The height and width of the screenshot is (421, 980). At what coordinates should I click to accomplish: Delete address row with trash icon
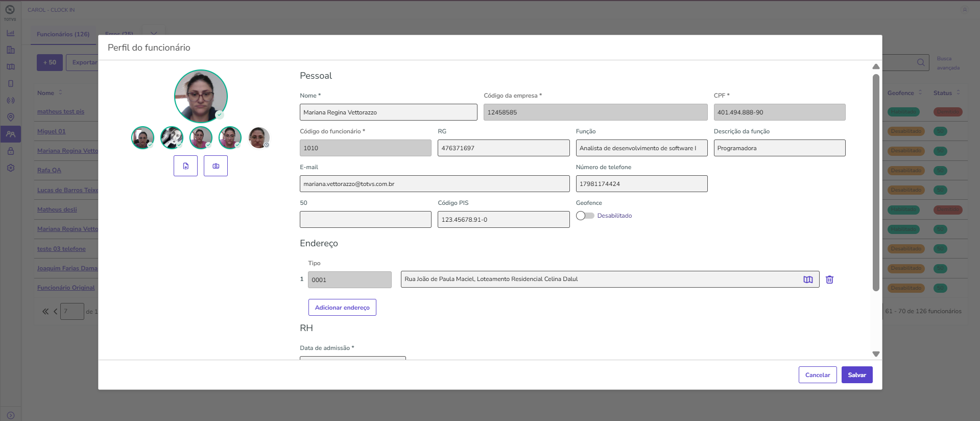[829, 279]
